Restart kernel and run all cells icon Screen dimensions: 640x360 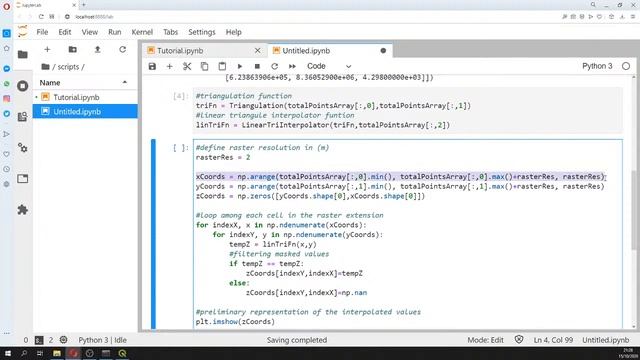[x=292, y=66]
